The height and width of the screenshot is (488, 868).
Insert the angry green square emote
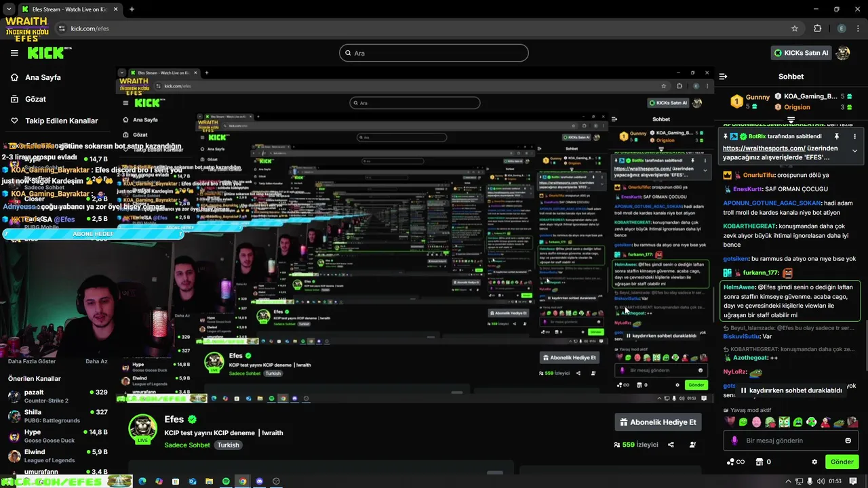pyautogui.click(x=784, y=422)
